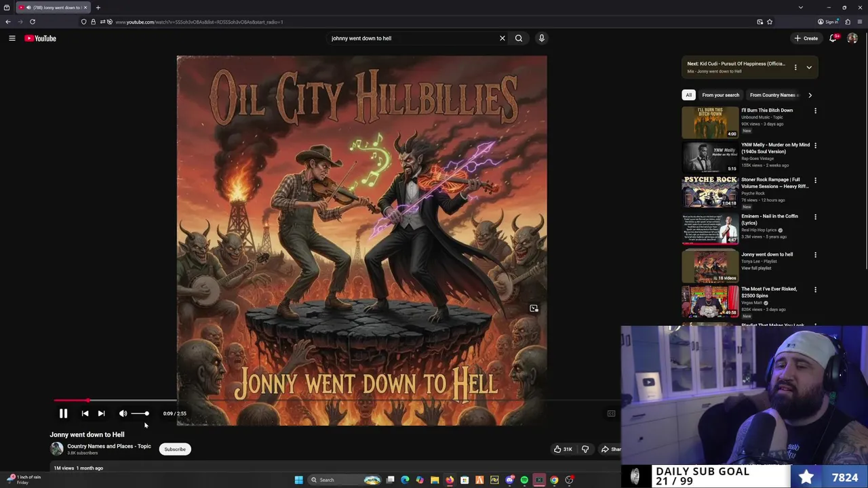Open YNW Melly Murder on My Mind video

click(x=710, y=157)
